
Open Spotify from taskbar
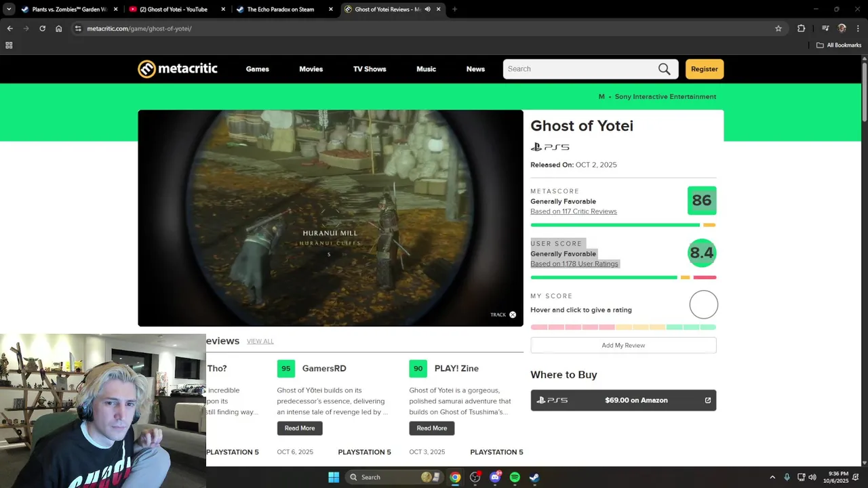click(515, 477)
